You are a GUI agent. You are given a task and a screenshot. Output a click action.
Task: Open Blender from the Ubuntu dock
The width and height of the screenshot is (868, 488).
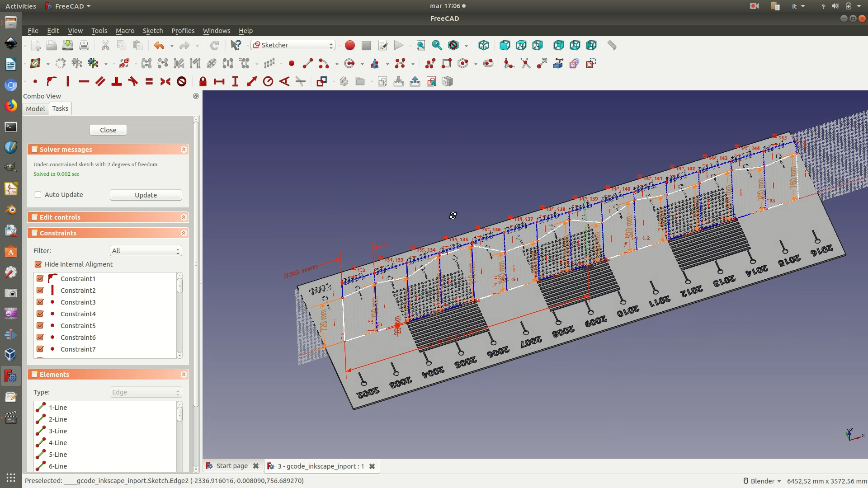[x=11, y=210]
